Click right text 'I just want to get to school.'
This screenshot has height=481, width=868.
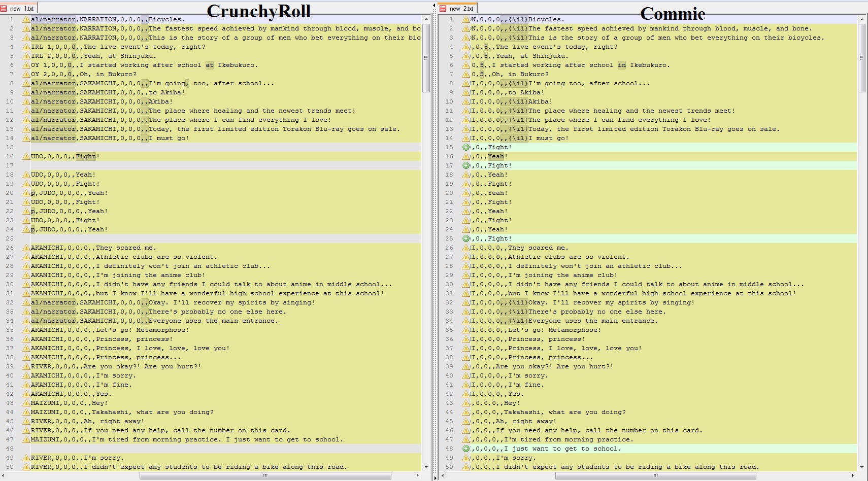(562, 449)
